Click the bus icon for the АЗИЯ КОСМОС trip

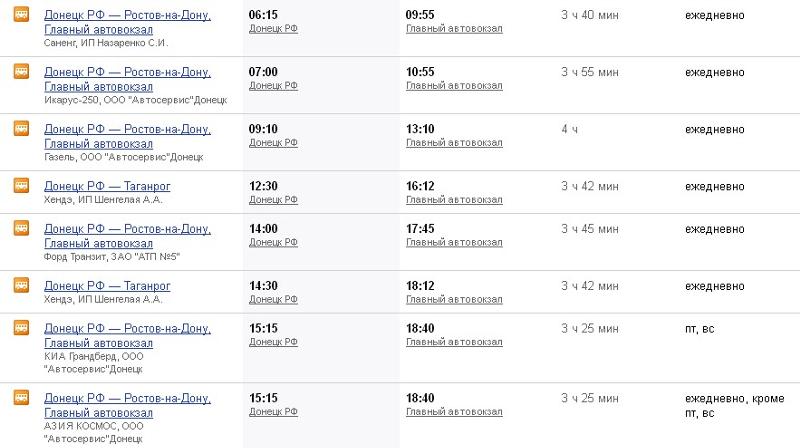[21, 397]
